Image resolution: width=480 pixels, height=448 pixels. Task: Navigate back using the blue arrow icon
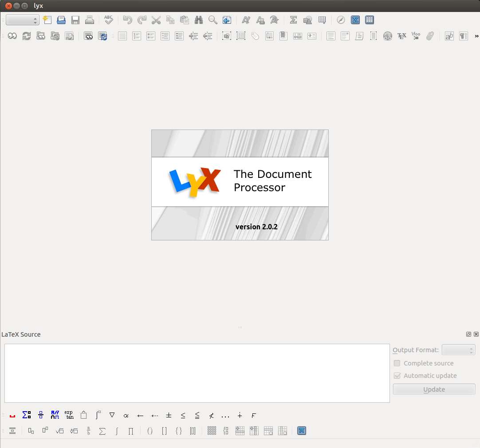pyautogui.click(x=227, y=20)
